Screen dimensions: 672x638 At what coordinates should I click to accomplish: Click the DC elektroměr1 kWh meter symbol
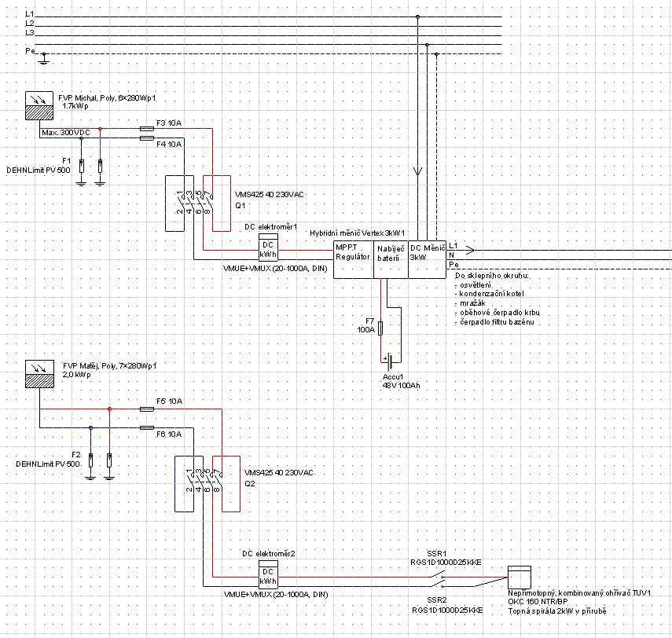click(x=268, y=247)
